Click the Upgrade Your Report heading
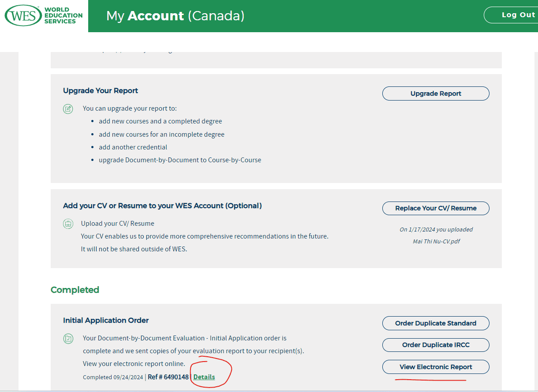Screen dimensions: 538x392 click(101, 90)
